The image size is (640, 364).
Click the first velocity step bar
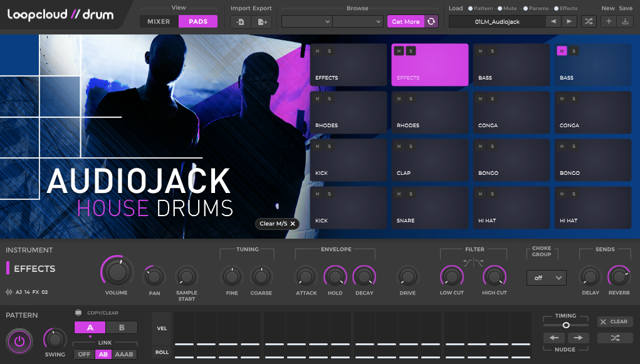184,328
